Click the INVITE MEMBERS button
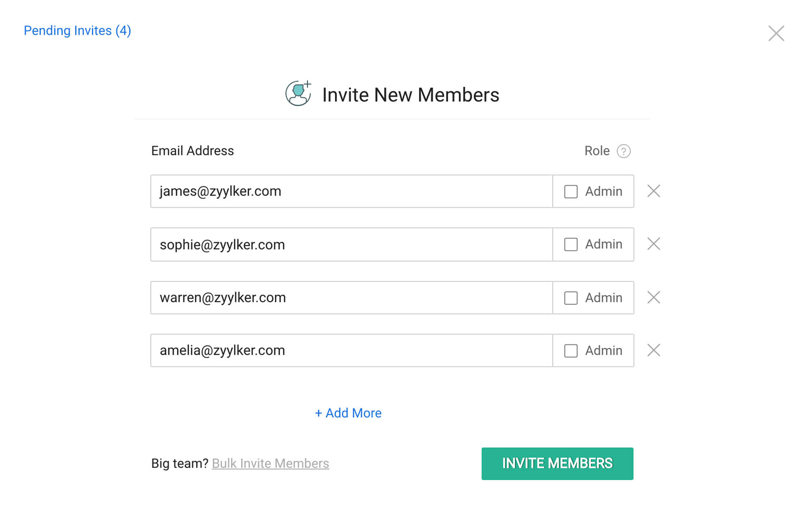812x529 pixels. (x=557, y=464)
